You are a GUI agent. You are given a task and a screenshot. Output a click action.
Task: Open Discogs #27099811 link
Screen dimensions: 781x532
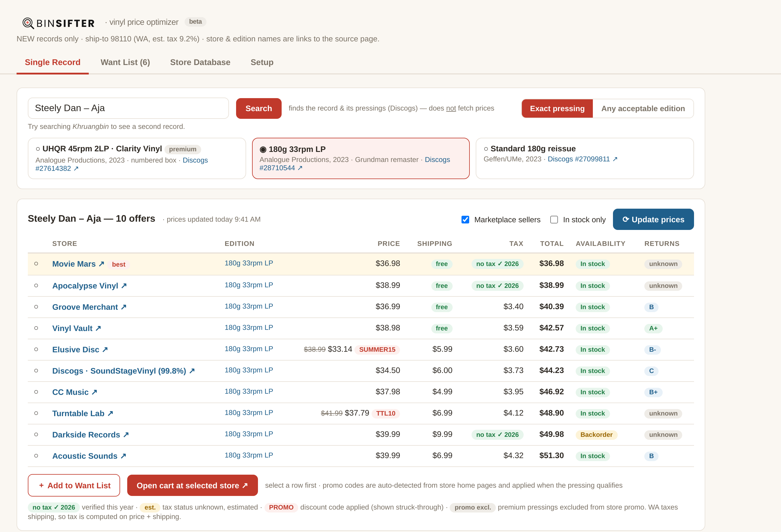pos(582,159)
